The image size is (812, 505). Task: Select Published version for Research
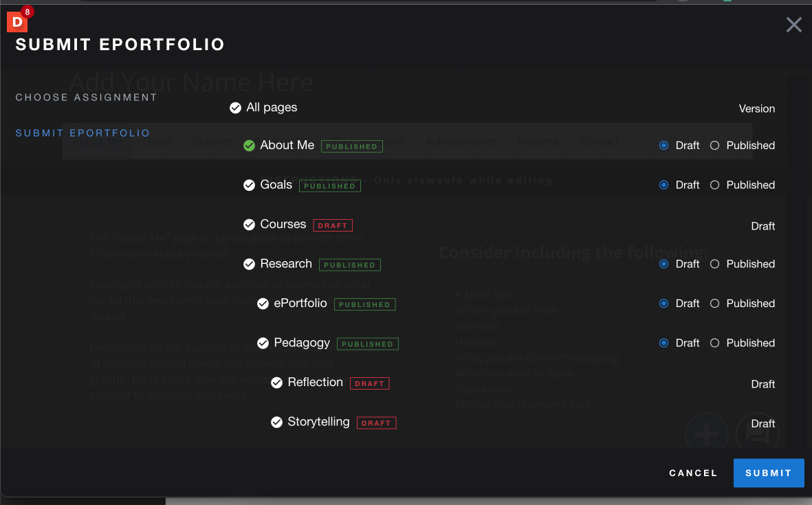714,264
